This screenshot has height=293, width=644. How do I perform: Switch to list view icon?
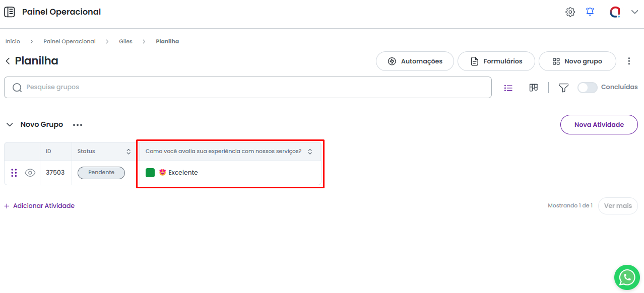click(x=508, y=88)
